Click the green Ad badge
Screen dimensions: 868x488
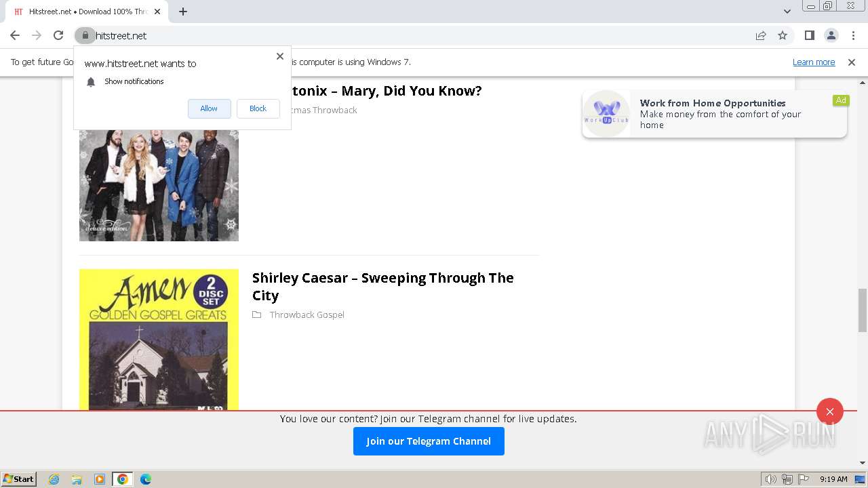click(x=841, y=100)
